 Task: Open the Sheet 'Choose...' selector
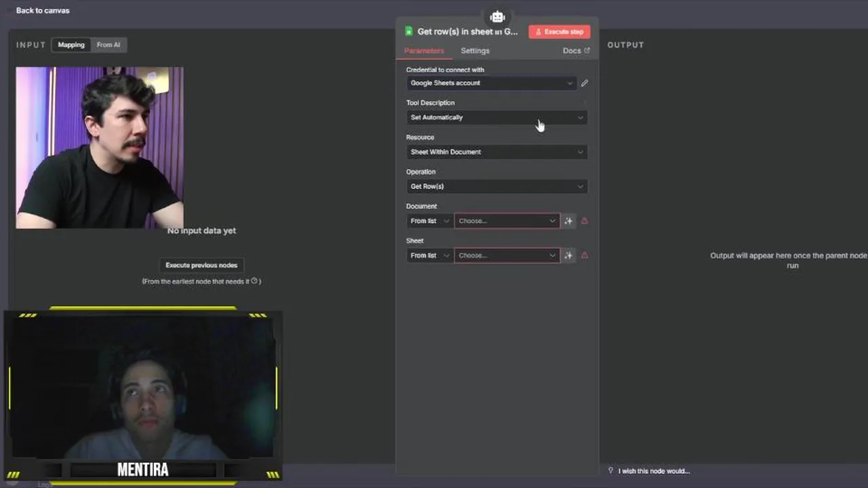(507, 256)
